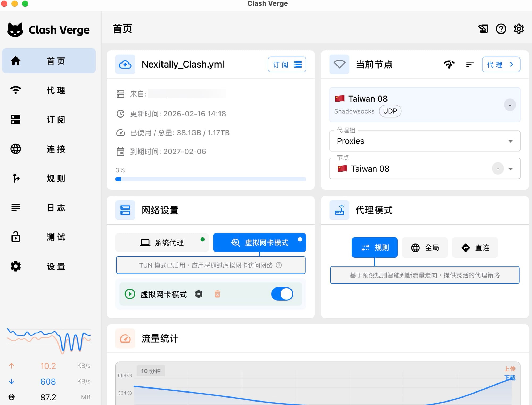Click the orange trash uninstall icon
This screenshot has height=405, width=532.
(x=217, y=294)
